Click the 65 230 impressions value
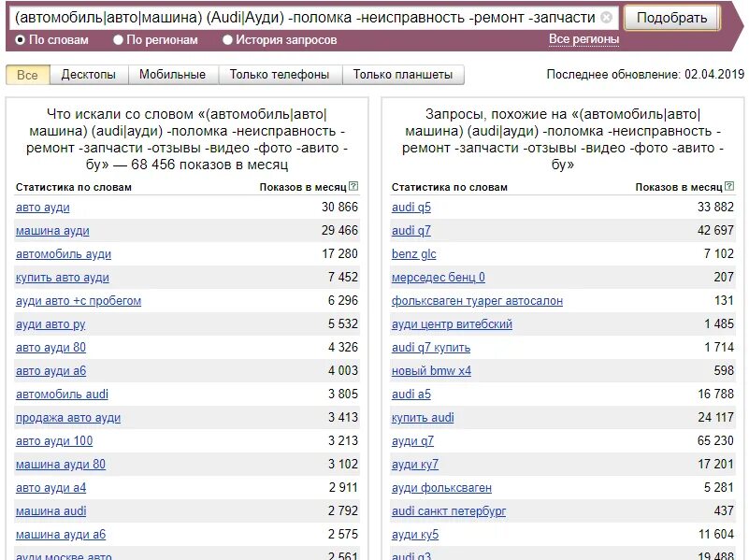This screenshot has width=749, height=560. pyautogui.click(x=715, y=440)
